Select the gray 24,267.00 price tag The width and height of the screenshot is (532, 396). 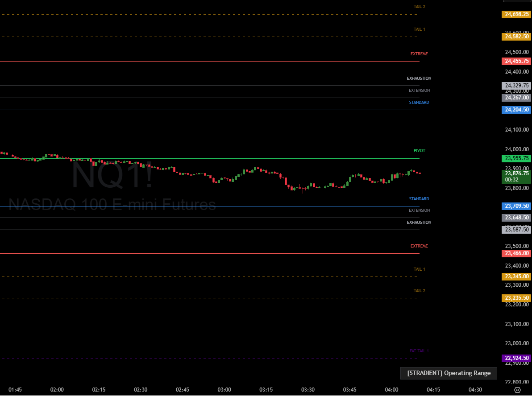(516, 98)
